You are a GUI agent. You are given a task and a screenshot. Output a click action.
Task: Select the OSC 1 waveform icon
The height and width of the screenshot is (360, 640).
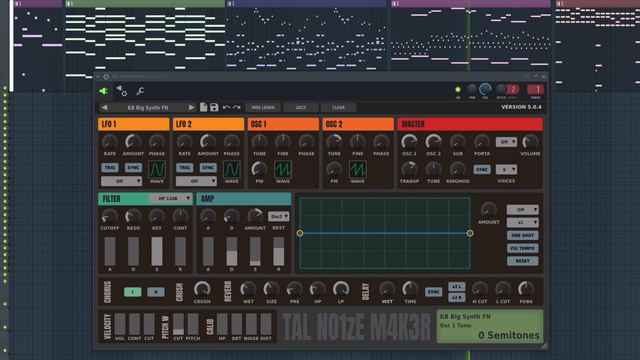(x=283, y=169)
